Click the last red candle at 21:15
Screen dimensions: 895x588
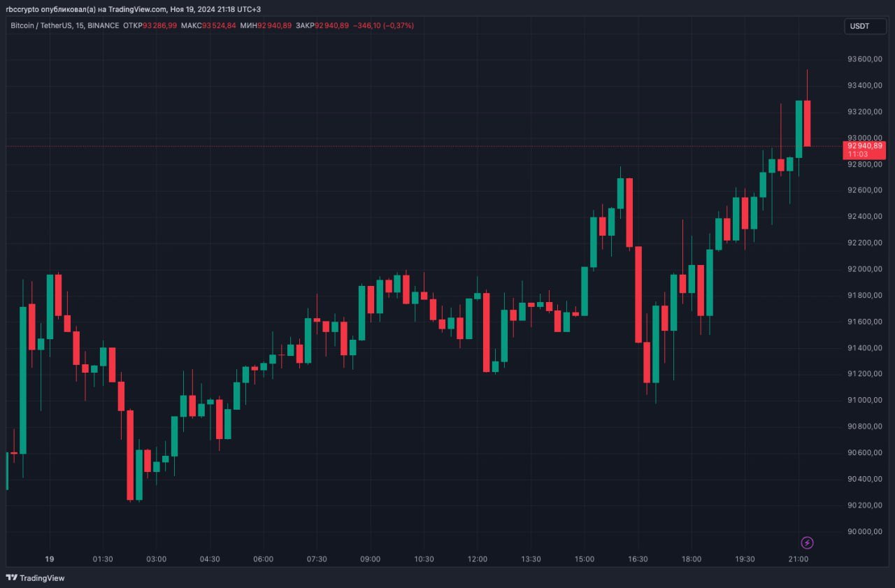click(807, 123)
